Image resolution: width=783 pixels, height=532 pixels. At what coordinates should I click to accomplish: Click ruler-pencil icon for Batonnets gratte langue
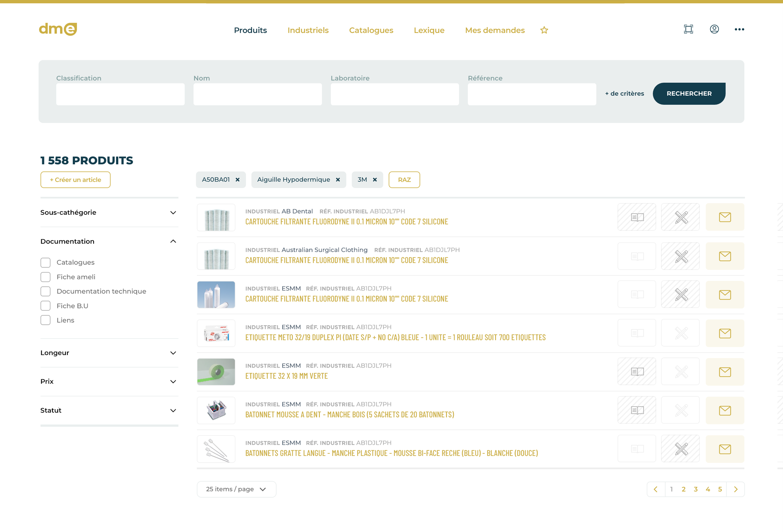coord(680,449)
